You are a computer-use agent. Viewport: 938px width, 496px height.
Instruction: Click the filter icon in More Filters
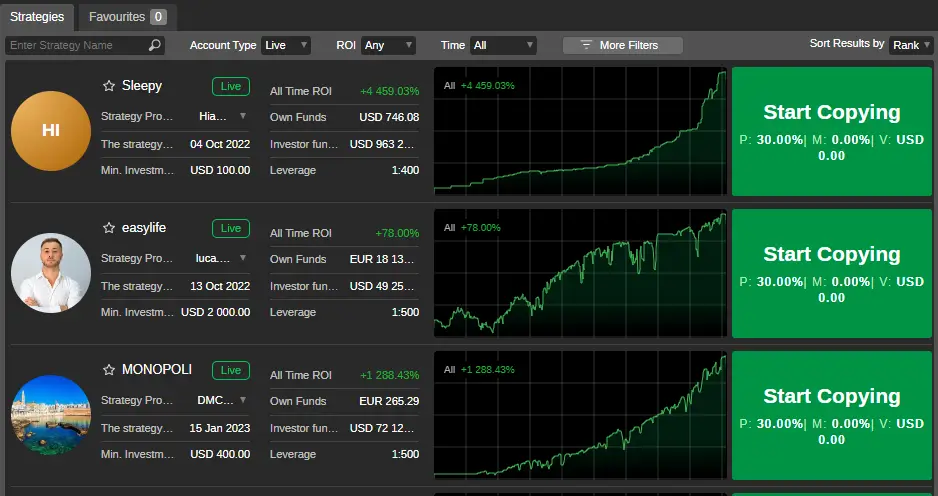586,45
